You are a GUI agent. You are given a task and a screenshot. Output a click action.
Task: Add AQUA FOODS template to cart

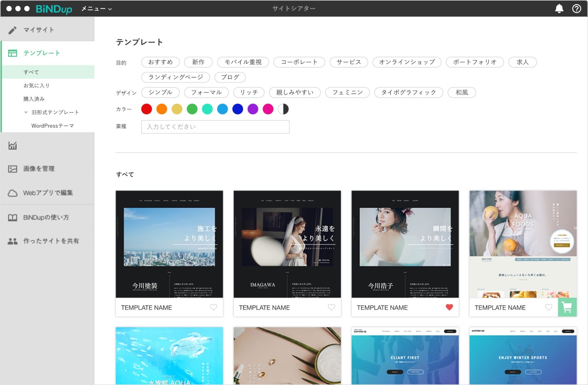click(567, 307)
